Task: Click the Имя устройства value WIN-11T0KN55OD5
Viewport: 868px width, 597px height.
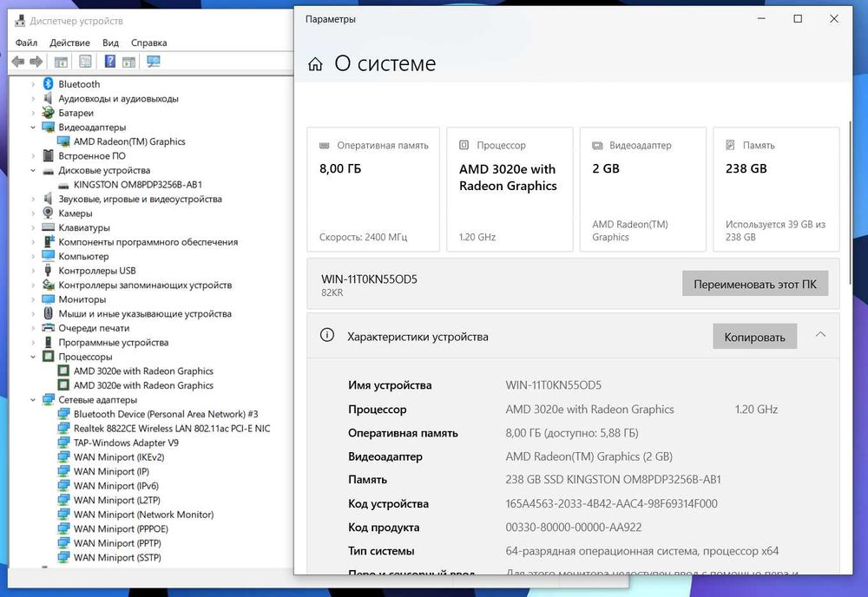Action: 554,385
